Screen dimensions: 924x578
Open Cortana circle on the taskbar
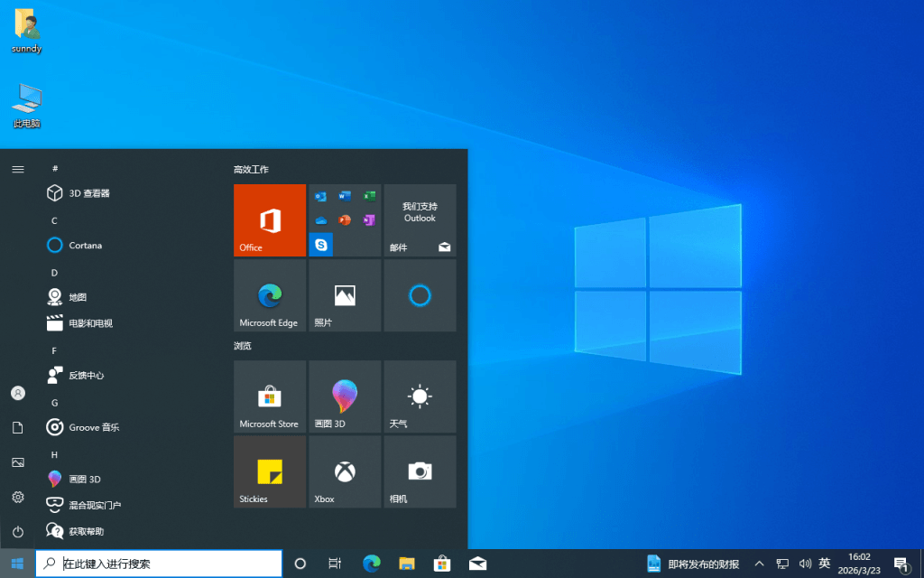coord(300,564)
